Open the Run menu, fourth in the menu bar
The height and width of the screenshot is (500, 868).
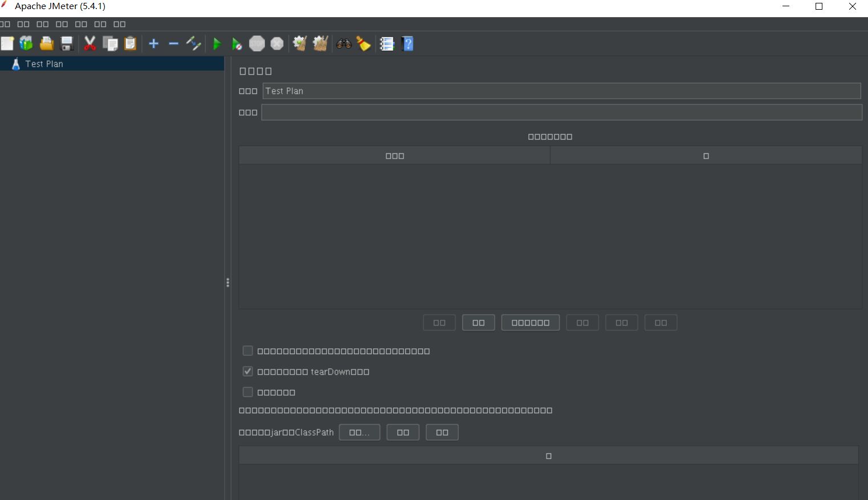point(62,24)
